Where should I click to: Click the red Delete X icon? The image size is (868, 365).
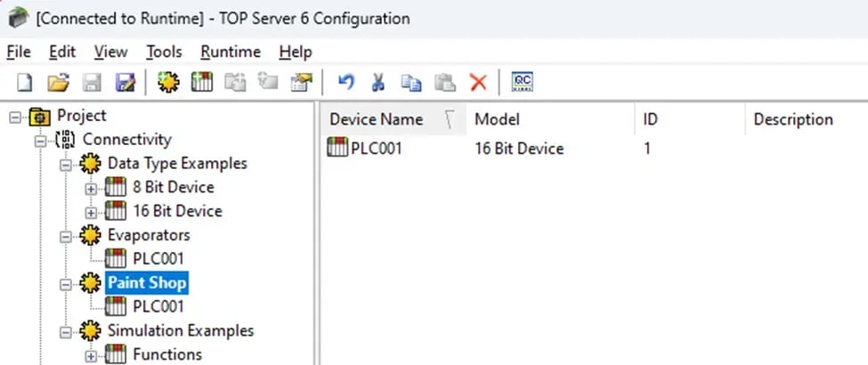click(x=478, y=83)
